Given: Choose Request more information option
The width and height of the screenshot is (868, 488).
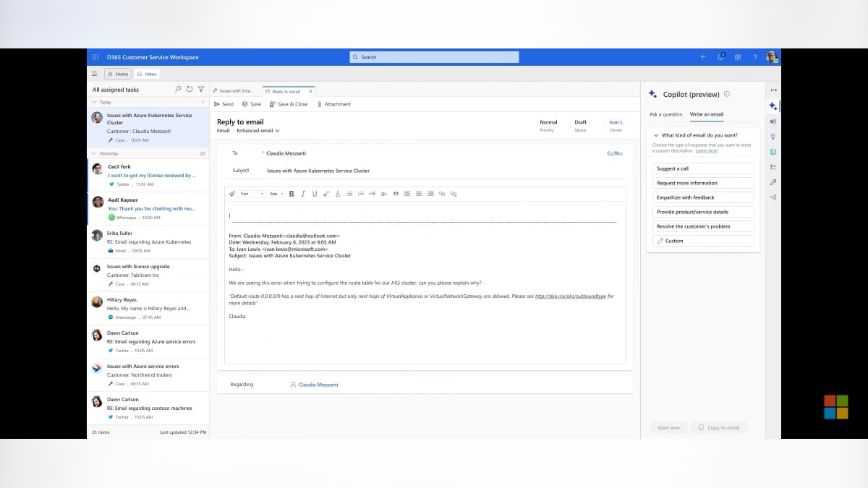Looking at the screenshot, I should [x=703, y=183].
